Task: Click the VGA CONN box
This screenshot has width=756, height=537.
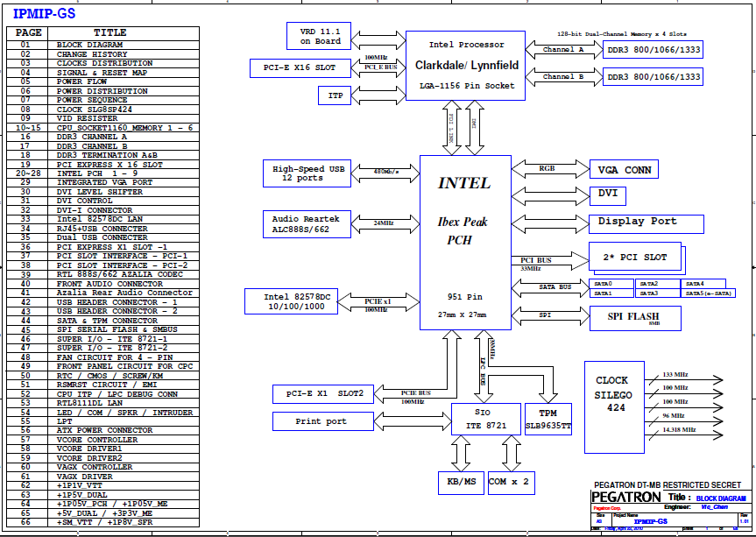Action: (x=624, y=170)
